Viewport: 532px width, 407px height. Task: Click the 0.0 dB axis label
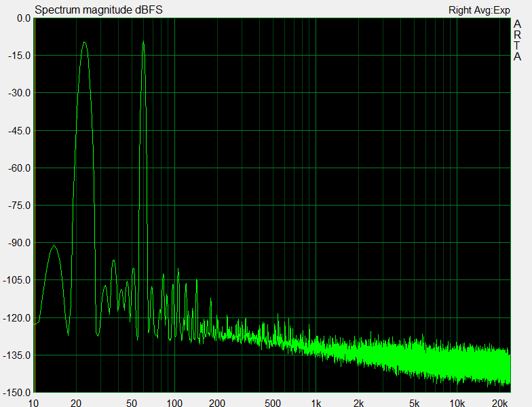pos(24,18)
